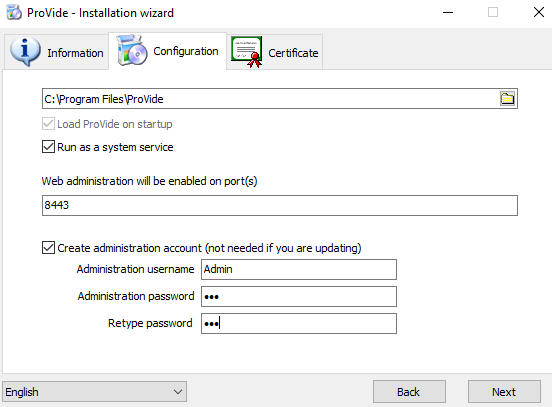552x407 pixels.
Task: Open the English language dropdown
Action: pos(94,392)
